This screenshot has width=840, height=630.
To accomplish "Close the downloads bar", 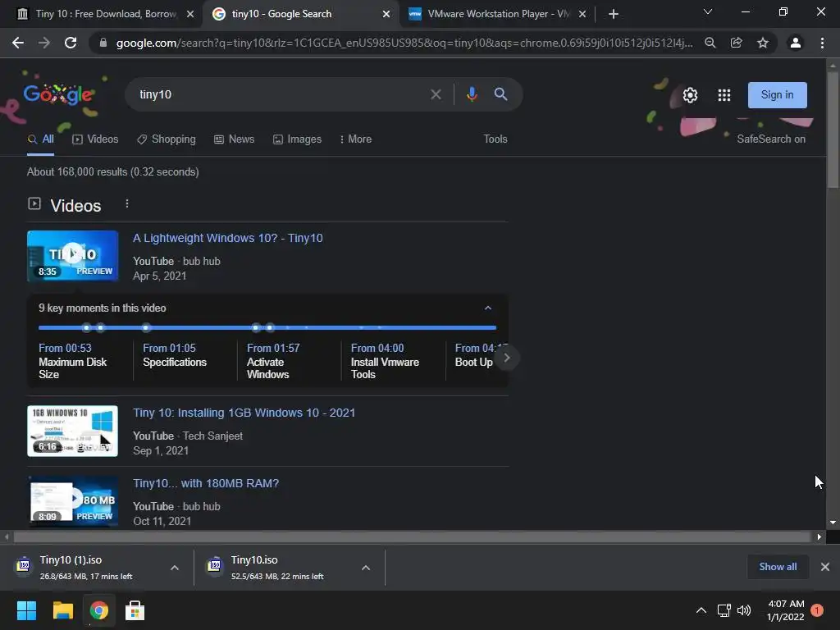I will point(825,567).
